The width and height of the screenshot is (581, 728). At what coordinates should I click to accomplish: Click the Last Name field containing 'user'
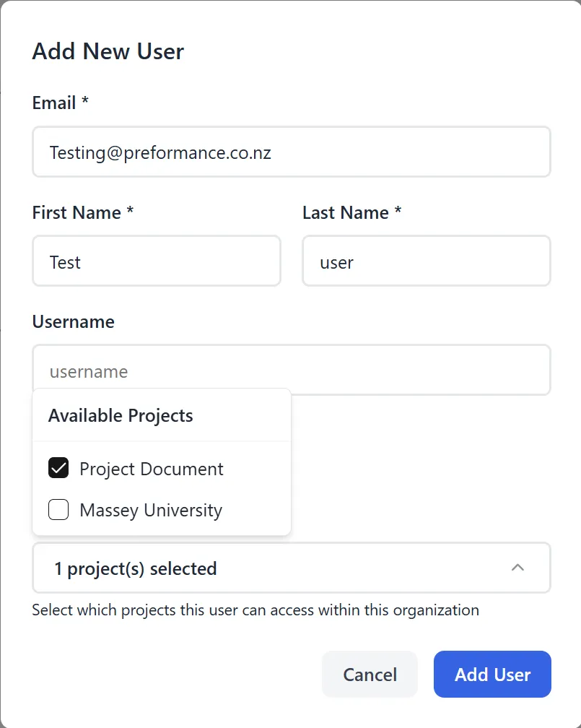[426, 261]
